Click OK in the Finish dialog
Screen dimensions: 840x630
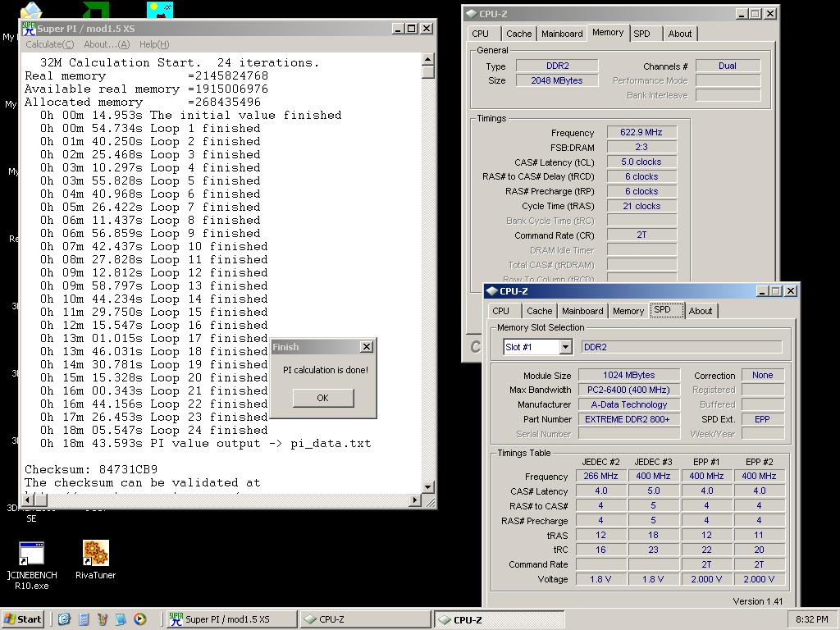tap(323, 398)
